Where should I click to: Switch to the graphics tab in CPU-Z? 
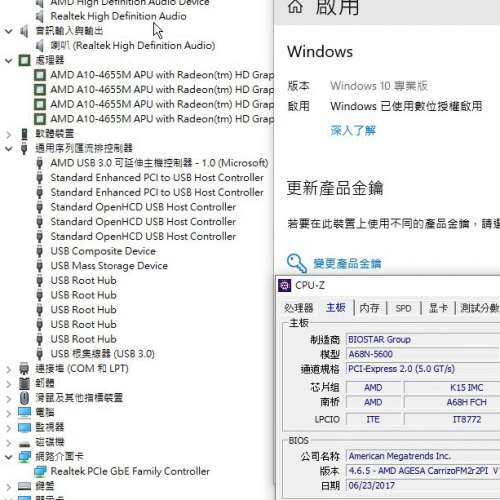coord(438,307)
